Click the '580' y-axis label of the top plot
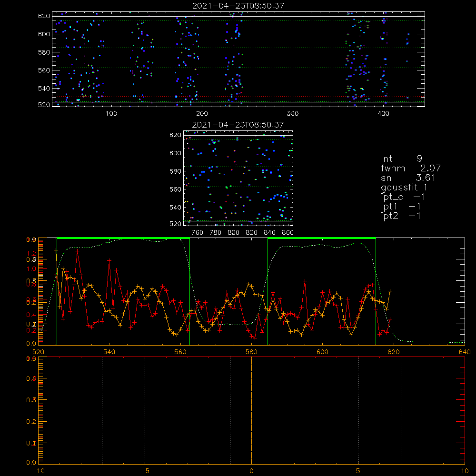 point(44,52)
